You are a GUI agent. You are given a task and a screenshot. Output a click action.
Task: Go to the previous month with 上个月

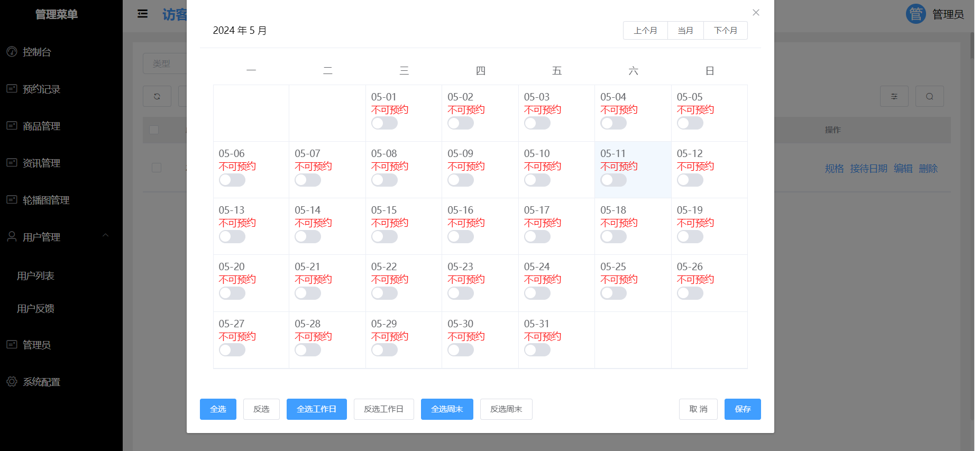pyautogui.click(x=645, y=31)
